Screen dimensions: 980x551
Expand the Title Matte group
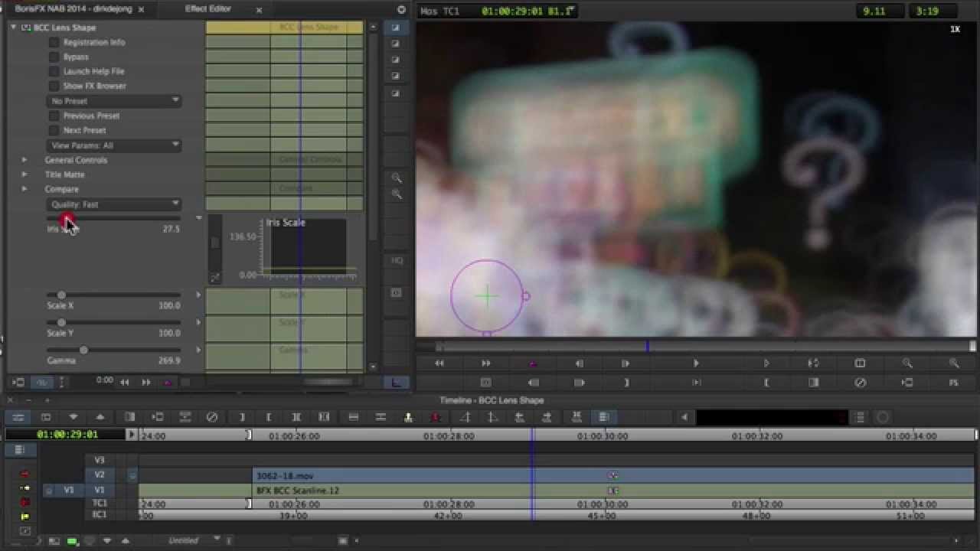tap(24, 174)
